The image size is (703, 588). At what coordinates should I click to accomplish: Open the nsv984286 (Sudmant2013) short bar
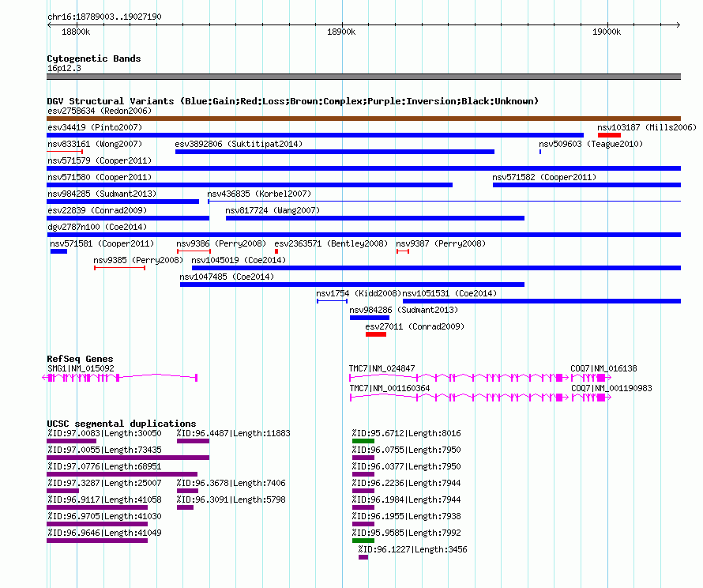pyautogui.click(x=370, y=318)
